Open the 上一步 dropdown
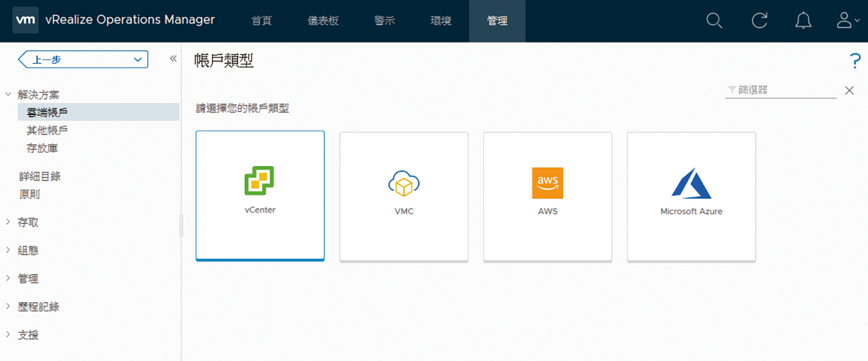The width and height of the screenshot is (868, 361). (83, 59)
